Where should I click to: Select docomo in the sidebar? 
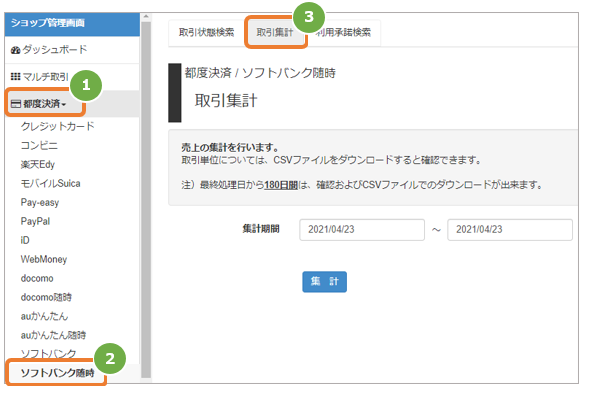pyautogui.click(x=37, y=278)
